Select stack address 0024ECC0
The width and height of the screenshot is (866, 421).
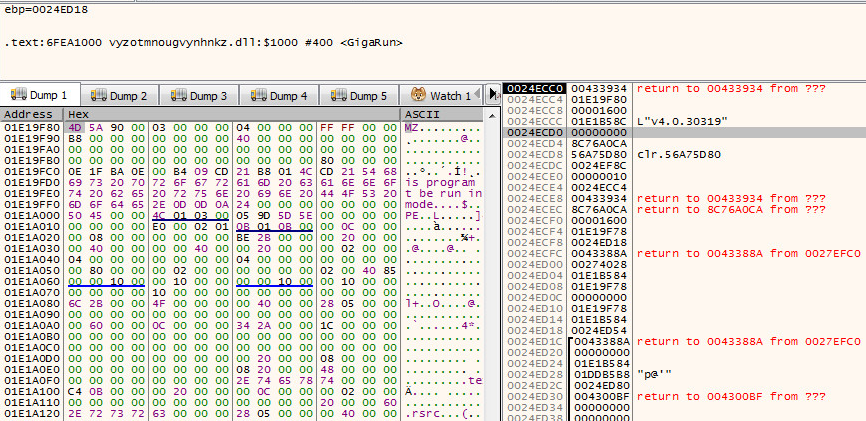[535, 88]
